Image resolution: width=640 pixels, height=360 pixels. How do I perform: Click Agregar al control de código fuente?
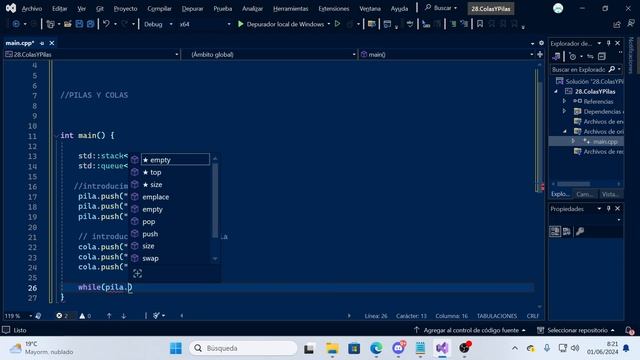click(x=469, y=330)
